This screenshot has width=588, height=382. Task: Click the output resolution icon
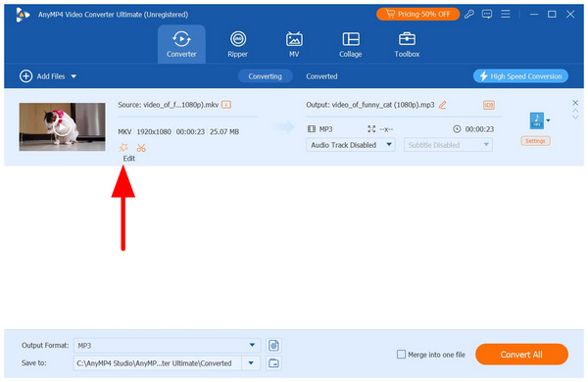[x=371, y=129]
